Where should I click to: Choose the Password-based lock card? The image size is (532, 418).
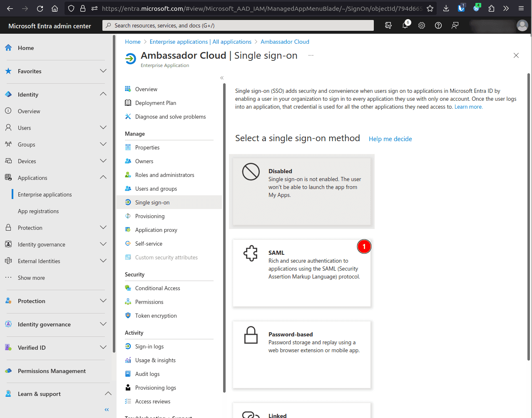[x=302, y=355]
